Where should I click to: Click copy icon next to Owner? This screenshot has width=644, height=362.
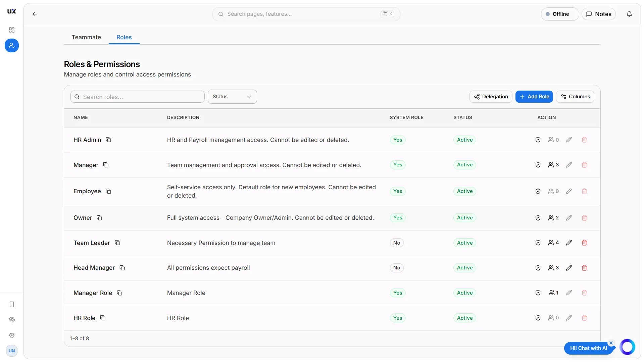point(99,218)
